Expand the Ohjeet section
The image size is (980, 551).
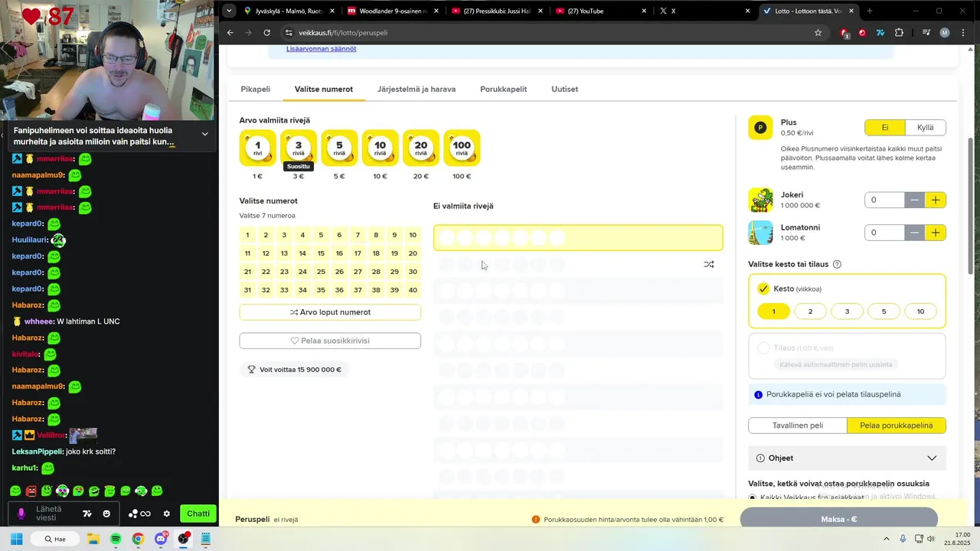coord(847,458)
